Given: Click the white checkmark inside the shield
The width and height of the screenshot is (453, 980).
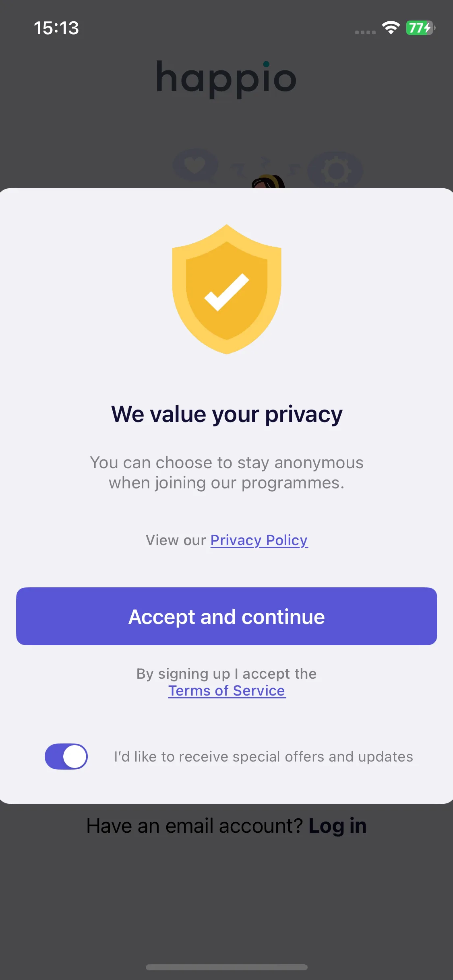Looking at the screenshot, I should click(x=227, y=292).
